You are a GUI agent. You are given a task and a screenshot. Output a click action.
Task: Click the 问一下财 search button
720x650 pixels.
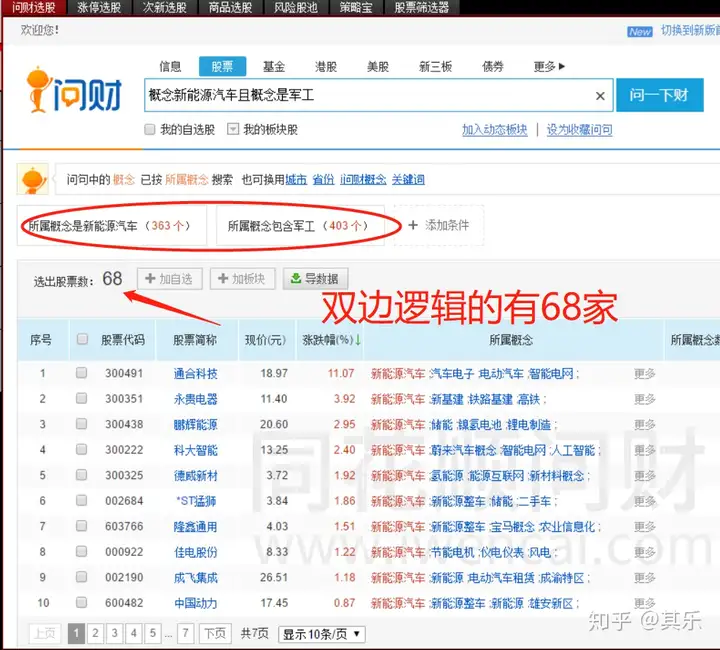659,95
